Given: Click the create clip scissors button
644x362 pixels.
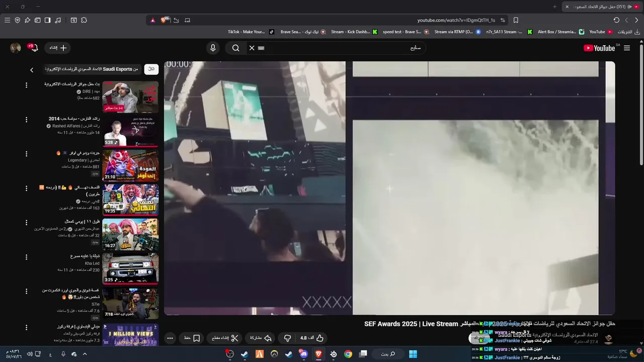Looking at the screenshot, I should 224,338.
